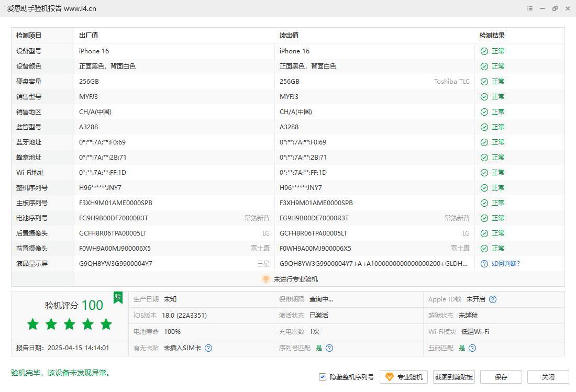Click the 电池寿命 100% value
Screen dimensions: 576x392
[x=172, y=331]
